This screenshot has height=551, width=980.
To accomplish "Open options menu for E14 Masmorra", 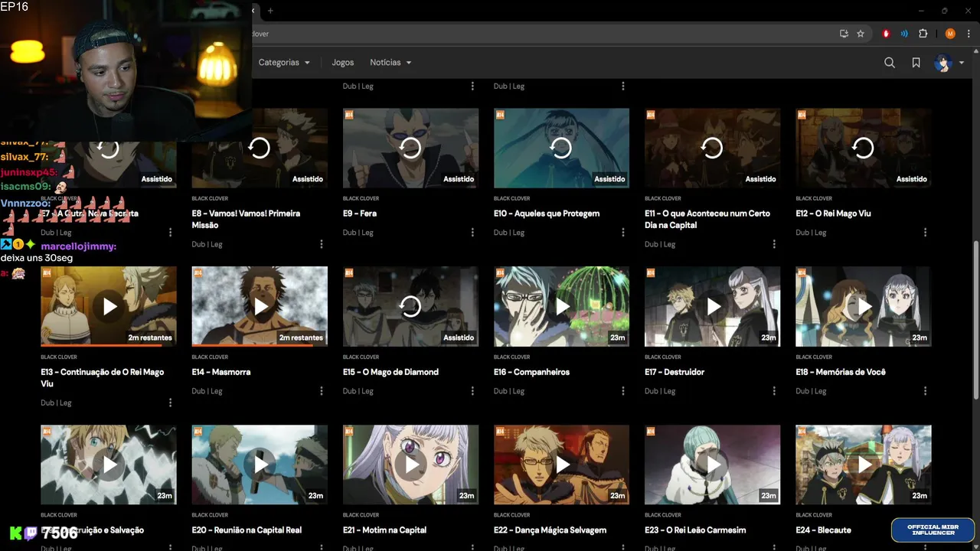I will tap(322, 391).
